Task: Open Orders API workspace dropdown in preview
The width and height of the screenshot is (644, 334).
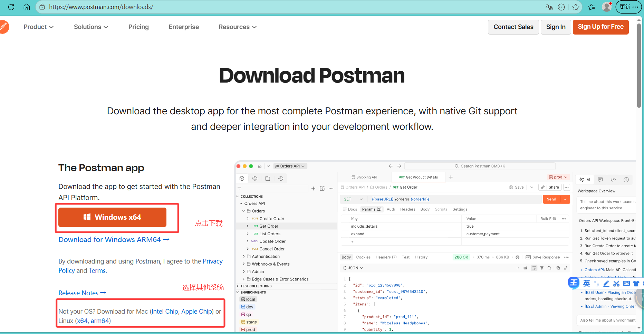Action: tap(290, 166)
